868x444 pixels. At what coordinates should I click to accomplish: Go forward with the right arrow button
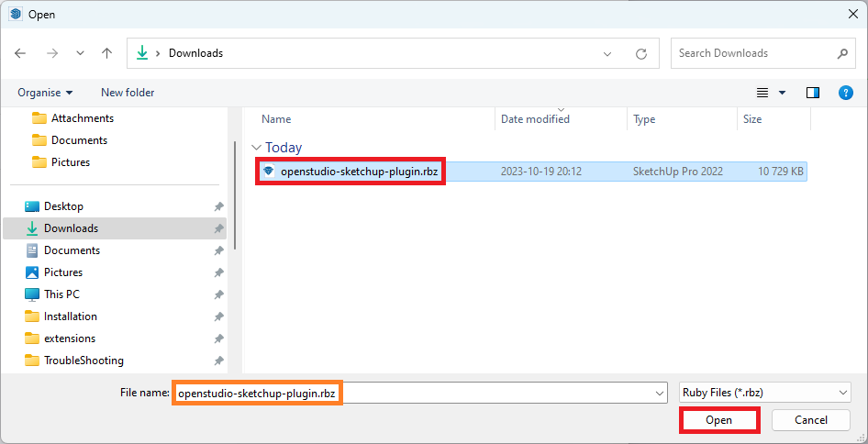52,53
